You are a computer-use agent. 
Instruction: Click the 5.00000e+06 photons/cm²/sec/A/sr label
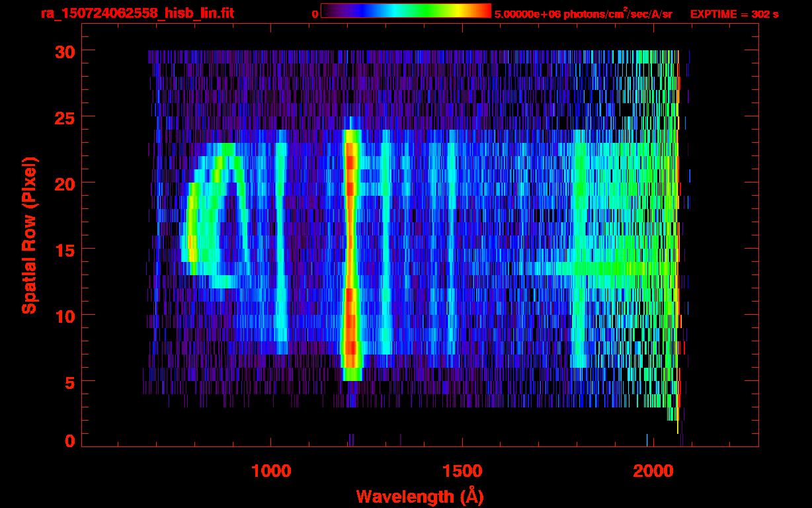click(x=583, y=13)
